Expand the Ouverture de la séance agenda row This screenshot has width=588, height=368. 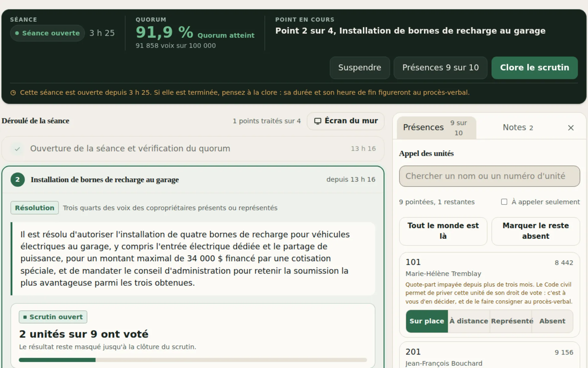193,149
